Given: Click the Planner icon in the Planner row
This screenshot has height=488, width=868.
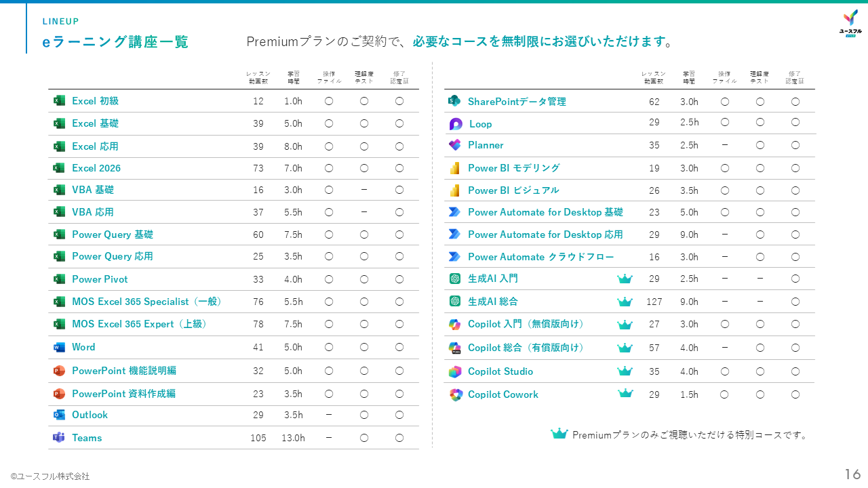Looking at the screenshot, I should pos(454,145).
